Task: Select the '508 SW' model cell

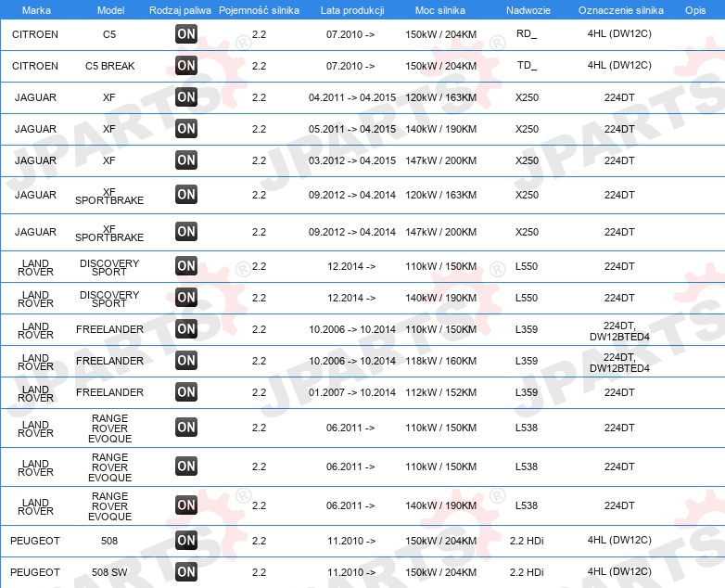Action: pyautogui.click(x=109, y=572)
